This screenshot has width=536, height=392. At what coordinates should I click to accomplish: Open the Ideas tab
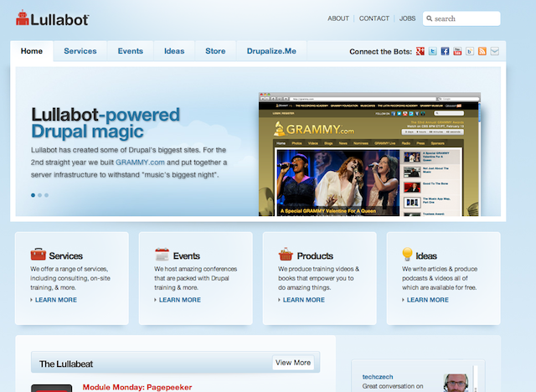(x=174, y=51)
